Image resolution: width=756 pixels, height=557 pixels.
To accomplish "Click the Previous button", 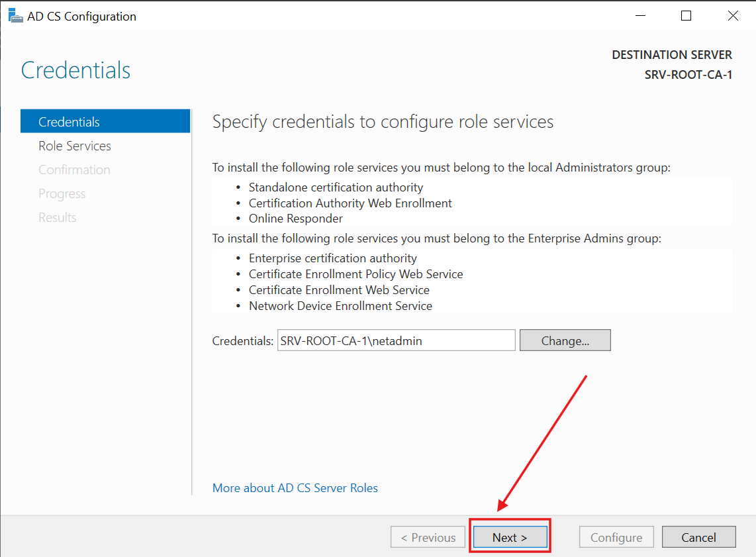I will tap(428, 536).
